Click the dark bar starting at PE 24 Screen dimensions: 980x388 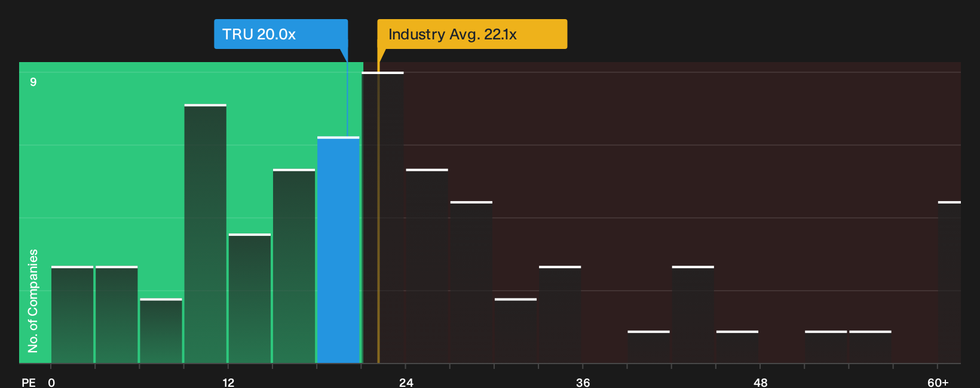[x=427, y=266]
